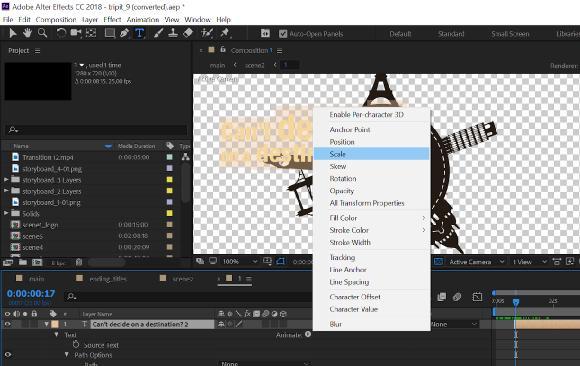This screenshot has height=366, width=580.
Task: Toggle the Composition panel lock icon
Action: point(223,50)
